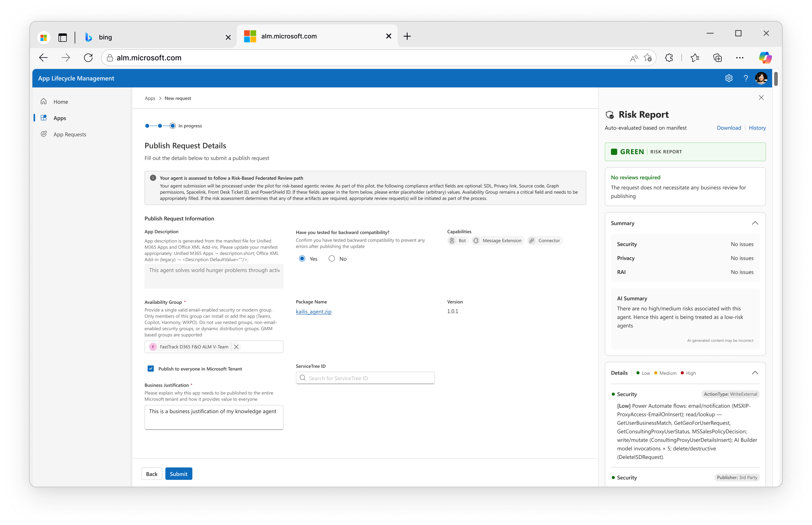
Task: Click the browser forward arrow
Action: tap(66, 58)
